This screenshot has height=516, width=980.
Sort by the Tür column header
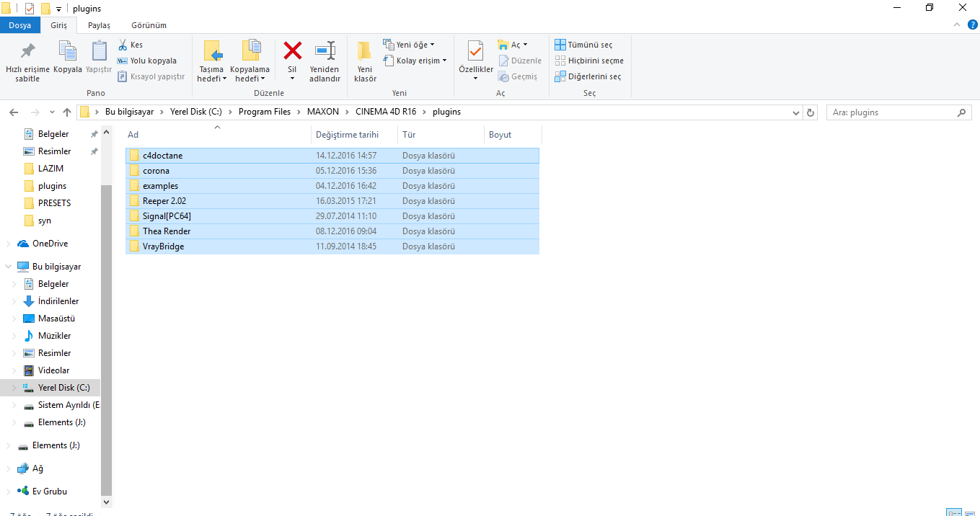441,135
